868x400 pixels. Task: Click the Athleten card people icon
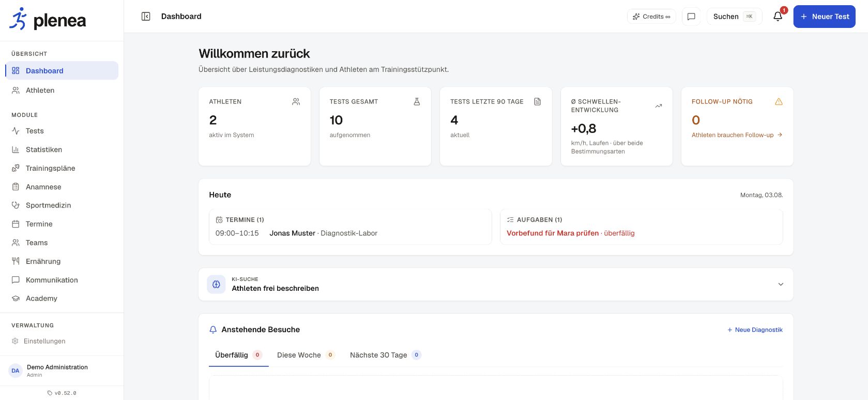point(296,102)
